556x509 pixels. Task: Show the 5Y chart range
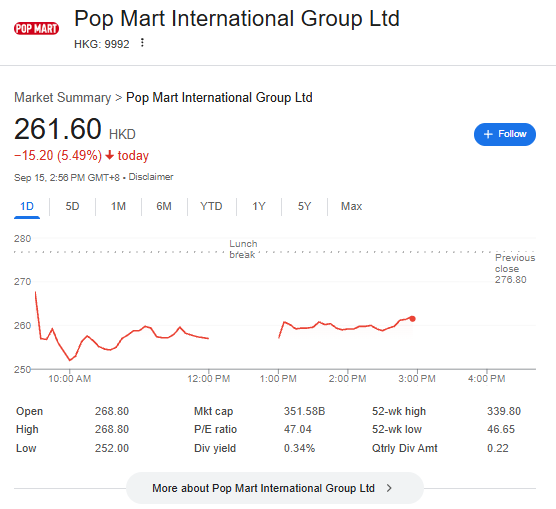(304, 206)
